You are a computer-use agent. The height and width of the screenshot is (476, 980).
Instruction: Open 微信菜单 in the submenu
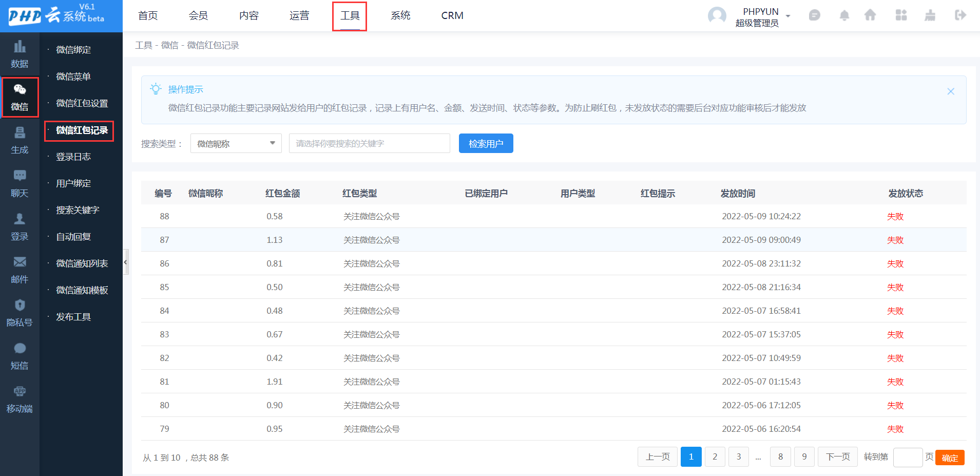point(73,77)
